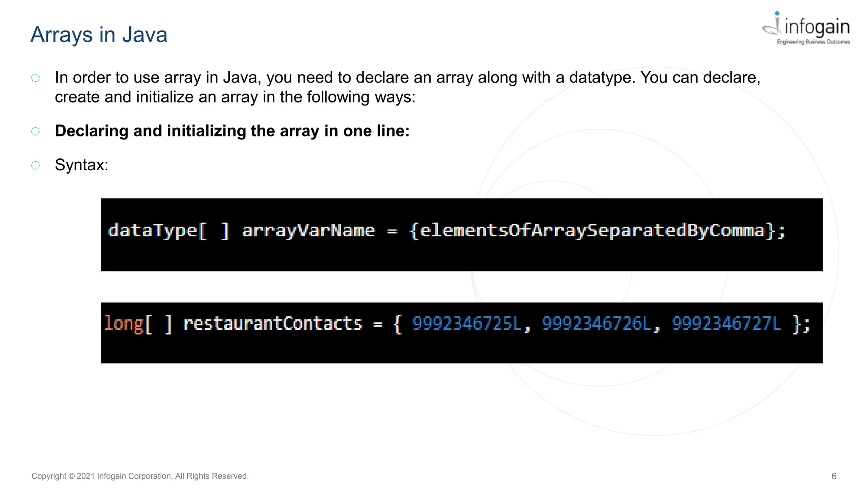Click the orange long keyword
This screenshot has height=488, width=868.
(124, 324)
